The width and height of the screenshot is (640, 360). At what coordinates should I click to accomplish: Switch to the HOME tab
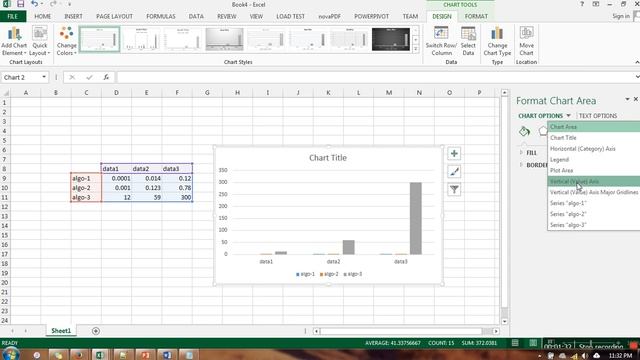42,16
